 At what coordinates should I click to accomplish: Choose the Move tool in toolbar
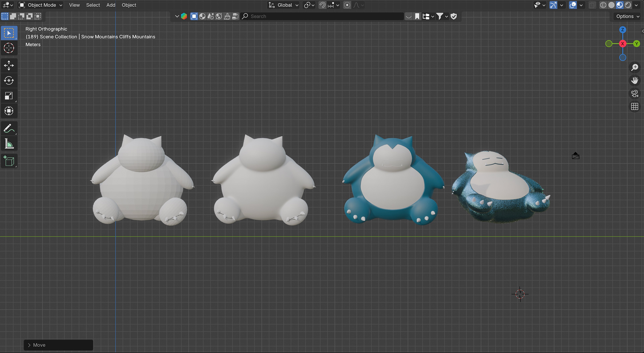tap(9, 65)
